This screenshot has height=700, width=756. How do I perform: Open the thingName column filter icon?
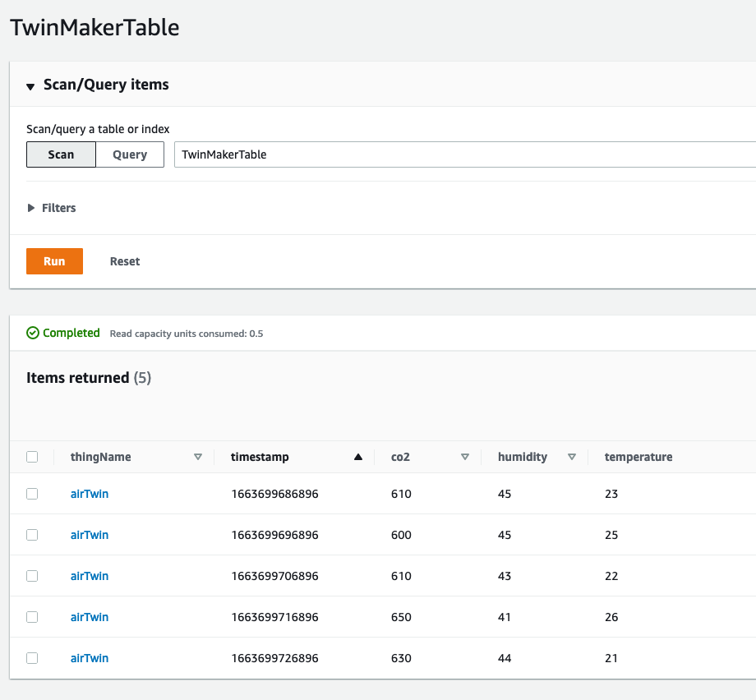click(197, 457)
